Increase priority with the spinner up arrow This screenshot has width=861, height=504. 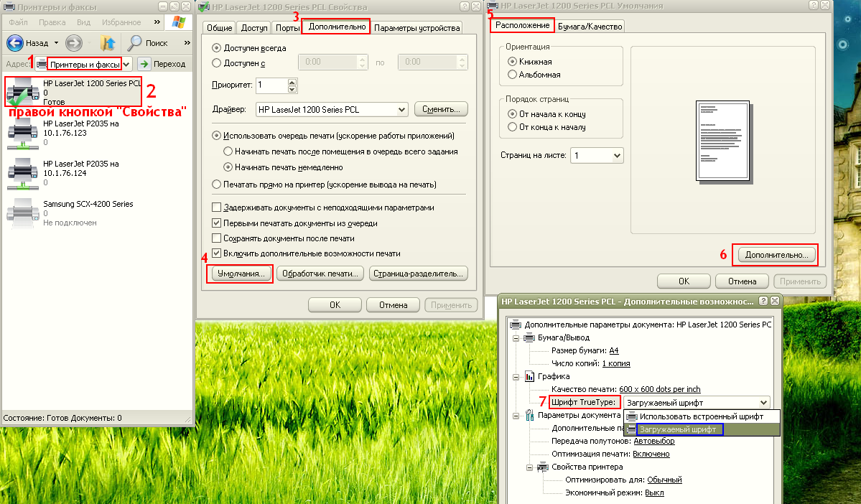[x=292, y=82]
